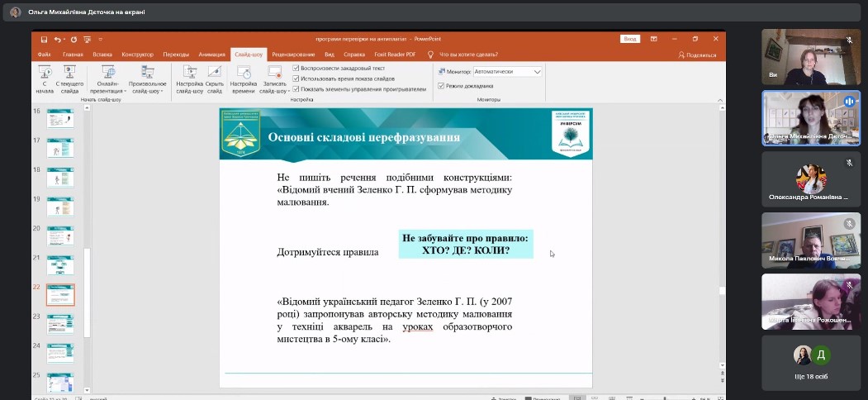Click the thumbnail pane scrollbar handle
Image resolution: width=868 pixels, height=400 pixels.
pos(87,293)
